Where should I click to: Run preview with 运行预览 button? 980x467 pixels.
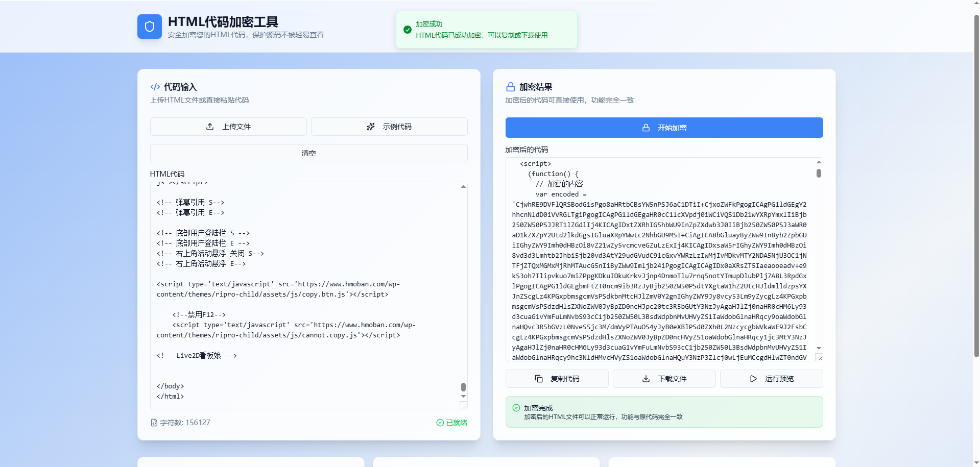click(x=772, y=379)
